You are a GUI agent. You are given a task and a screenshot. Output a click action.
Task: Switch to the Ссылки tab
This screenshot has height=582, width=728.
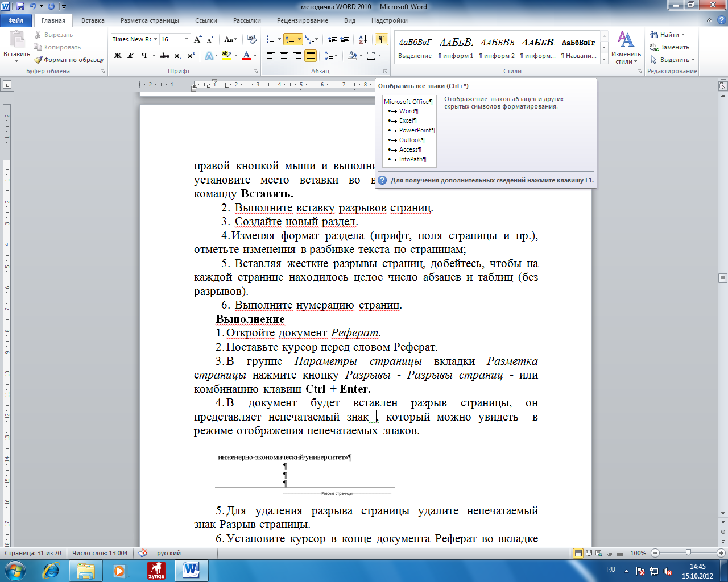click(206, 20)
